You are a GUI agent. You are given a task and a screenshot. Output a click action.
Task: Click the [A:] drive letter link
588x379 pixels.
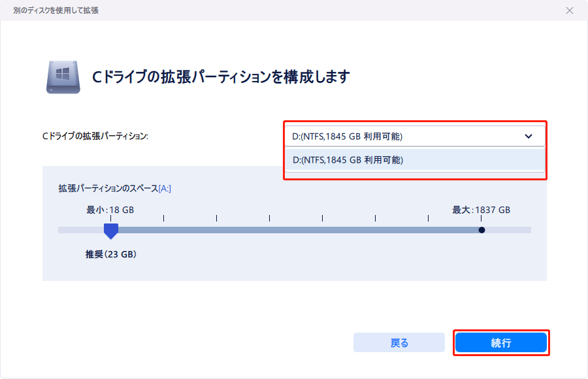(x=165, y=188)
